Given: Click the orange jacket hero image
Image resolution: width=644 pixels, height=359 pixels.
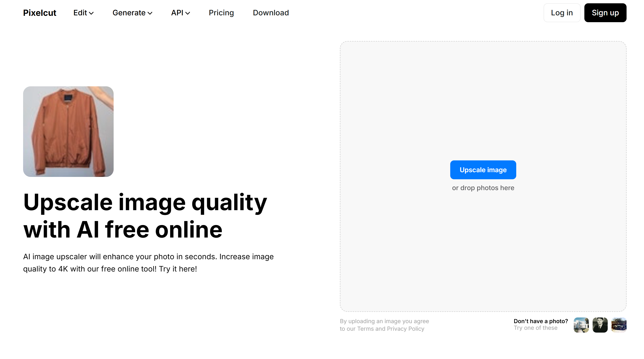Looking at the screenshot, I should point(68,131).
